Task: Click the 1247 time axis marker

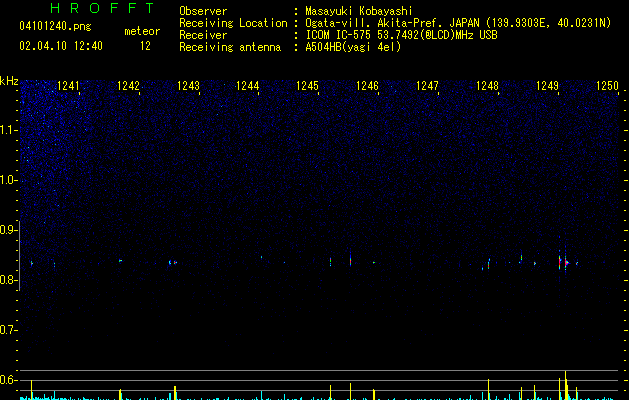Action: [427, 86]
